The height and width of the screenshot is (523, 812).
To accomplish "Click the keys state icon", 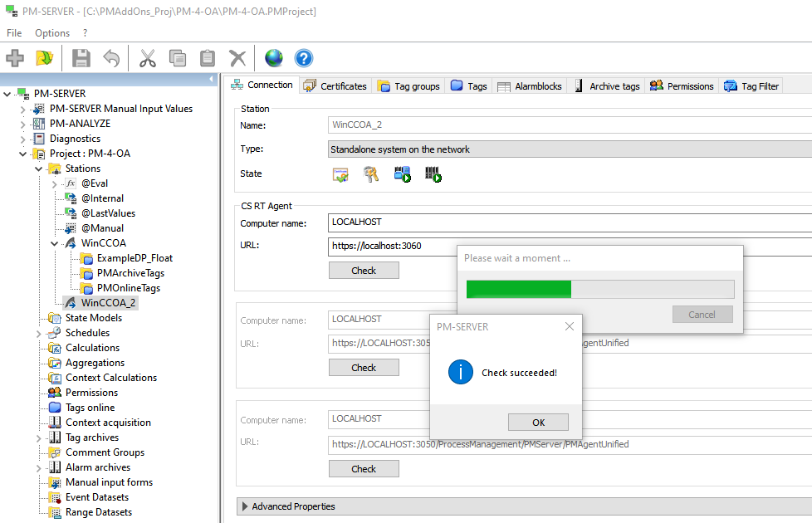I will (371, 174).
